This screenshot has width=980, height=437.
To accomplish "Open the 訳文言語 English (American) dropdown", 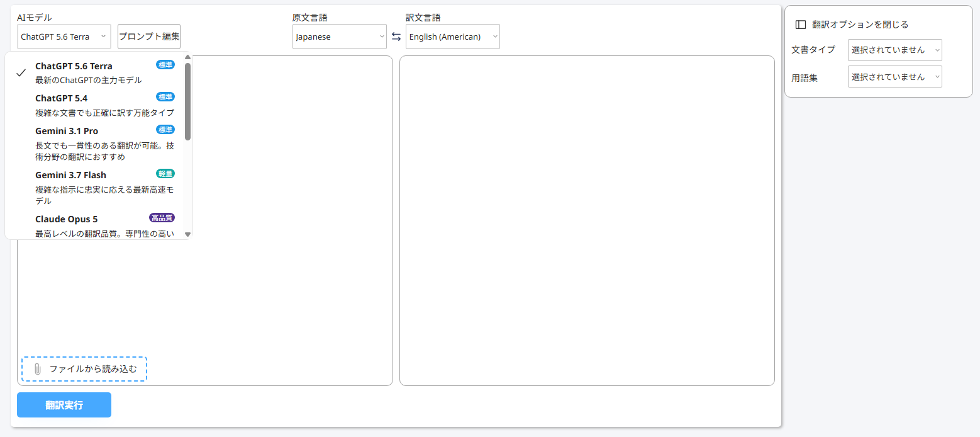I will pos(453,37).
